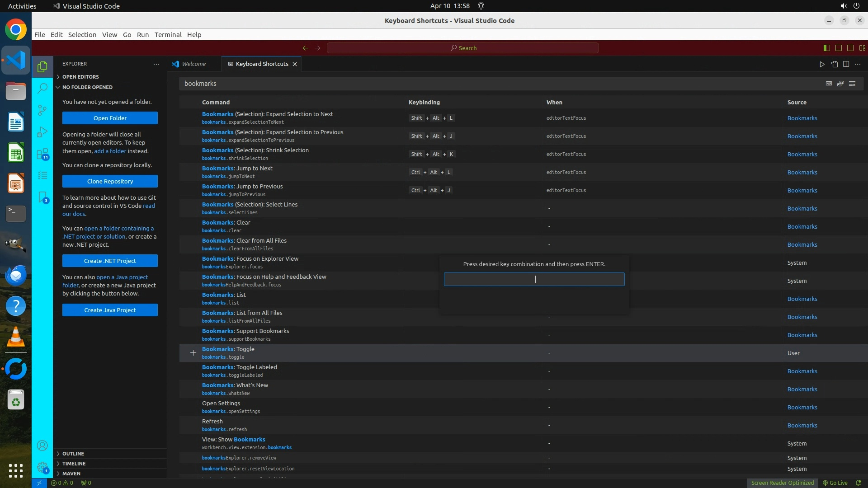Screen dimensions: 868x488
Task: Open Run and Debug view icon
Action: pyautogui.click(x=42, y=131)
